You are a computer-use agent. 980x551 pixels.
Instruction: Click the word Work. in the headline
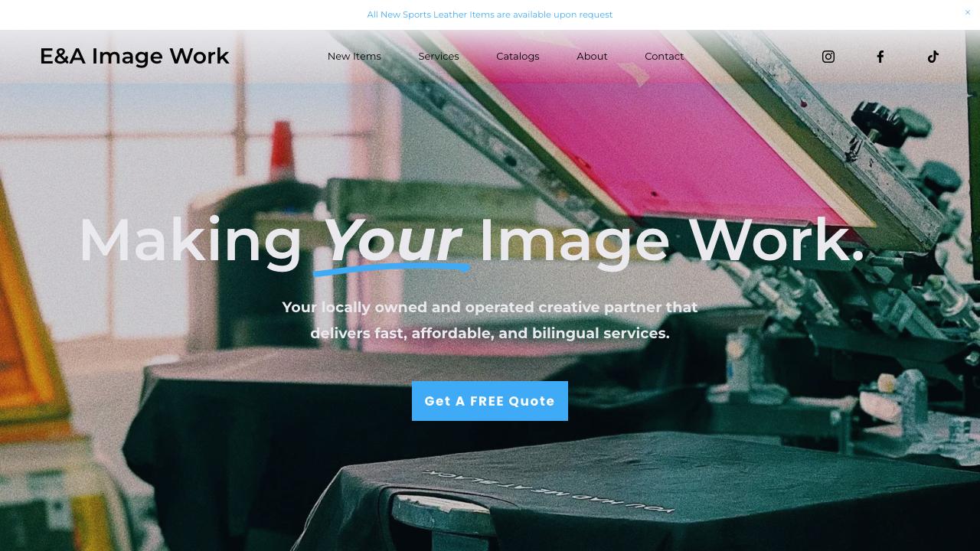tap(777, 241)
